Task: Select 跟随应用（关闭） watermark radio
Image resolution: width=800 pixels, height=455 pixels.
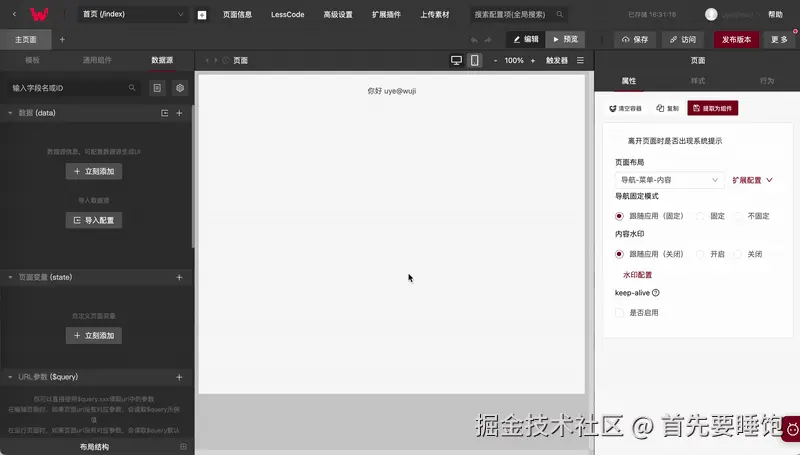Action: [619, 254]
